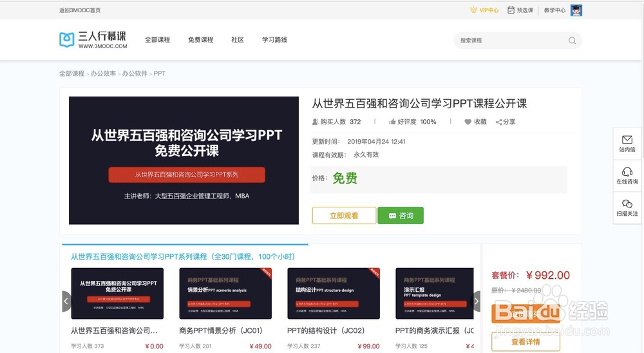Open 社区 nav menu
The height and width of the screenshot is (353, 644).
(x=238, y=40)
